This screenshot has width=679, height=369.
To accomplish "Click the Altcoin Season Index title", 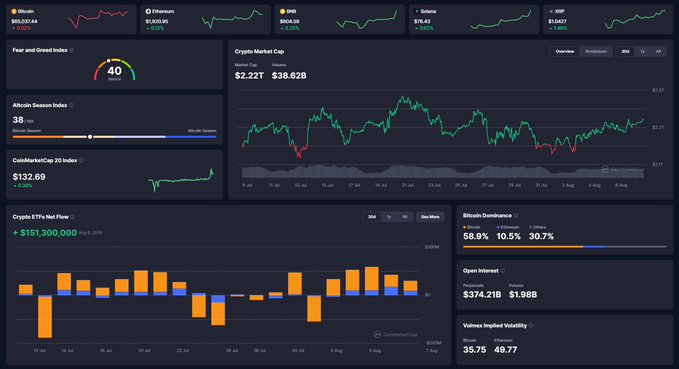I will tap(40, 105).
